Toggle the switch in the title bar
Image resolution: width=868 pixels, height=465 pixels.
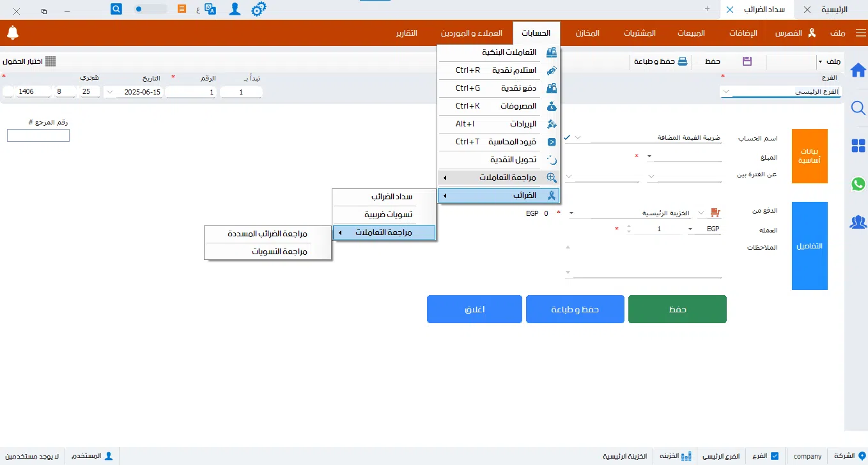click(x=150, y=10)
